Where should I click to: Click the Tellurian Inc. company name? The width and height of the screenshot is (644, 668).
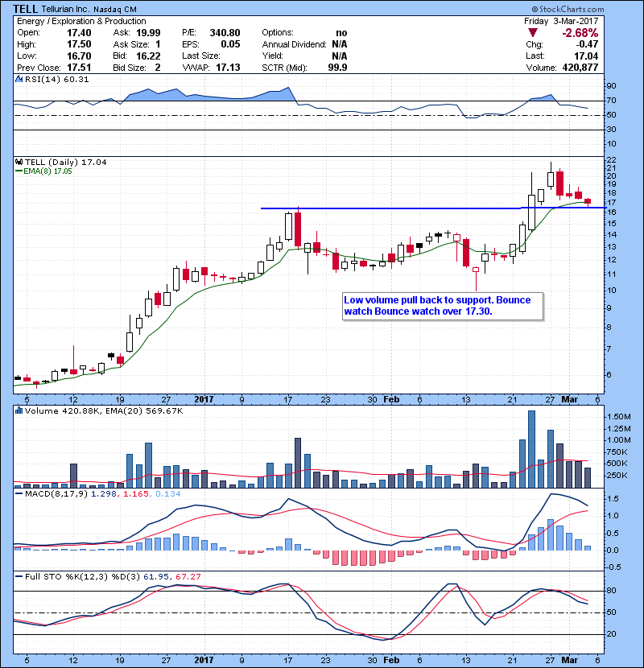[66, 9]
